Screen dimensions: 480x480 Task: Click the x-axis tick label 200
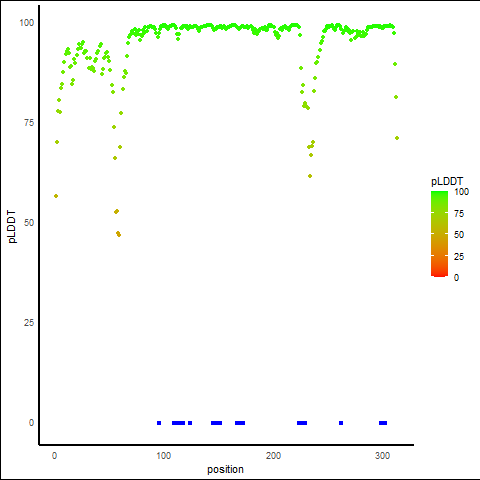(x=273, y=456)
